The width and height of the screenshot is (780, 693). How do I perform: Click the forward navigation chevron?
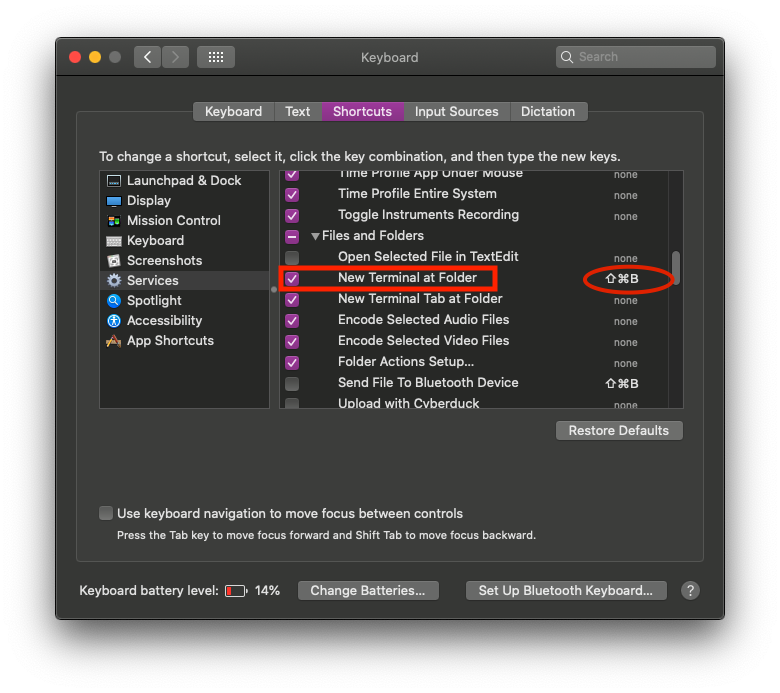click(175, 57)
